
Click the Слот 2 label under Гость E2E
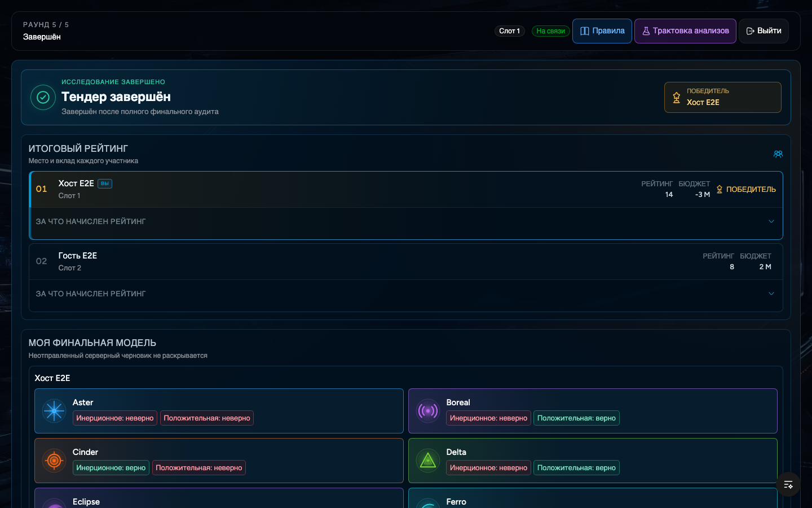click(70, 268)
